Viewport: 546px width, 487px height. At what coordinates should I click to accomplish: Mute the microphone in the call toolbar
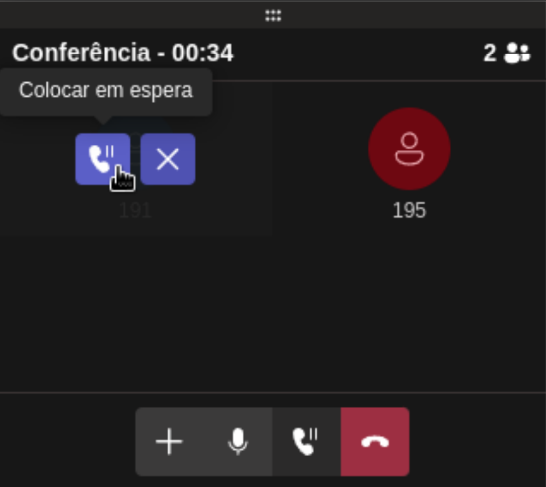point(238,441)
